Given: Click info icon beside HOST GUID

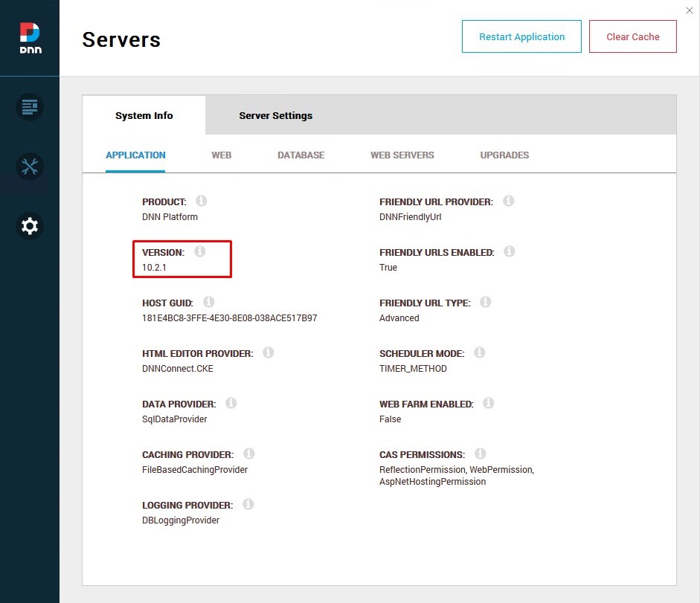Looking at the screenshot, I should point(208,303).
